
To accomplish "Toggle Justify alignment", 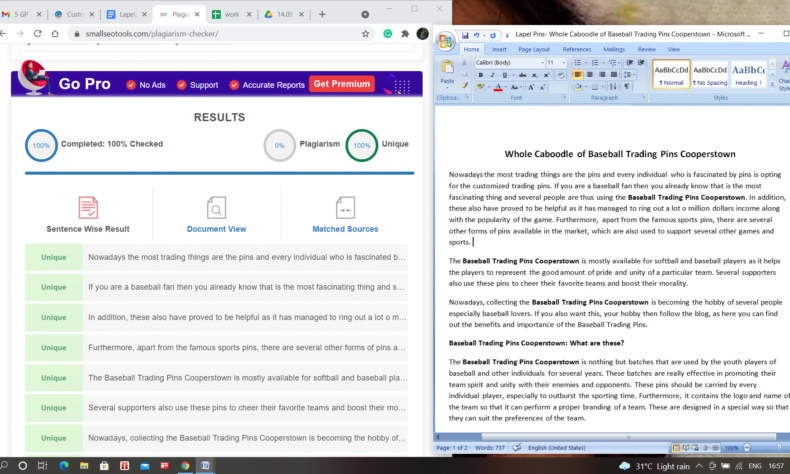I will pyautogui.click(x=614, y=75).
